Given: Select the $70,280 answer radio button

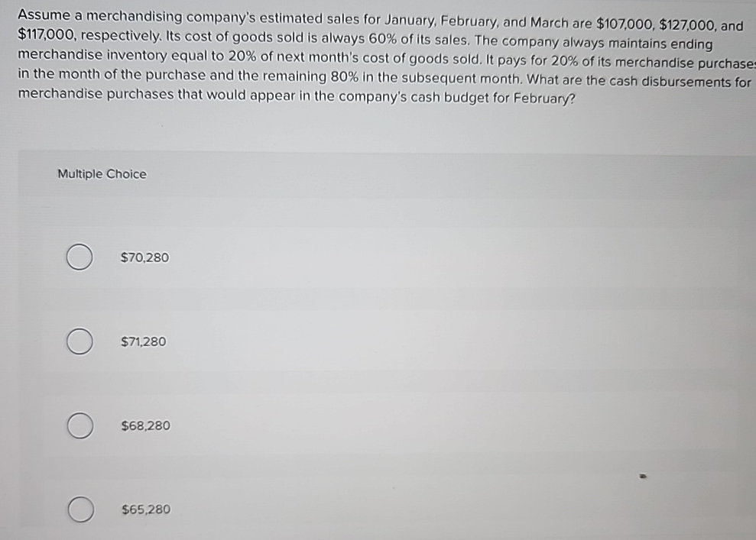Looking at the screenshot, I should click(79, 258).
